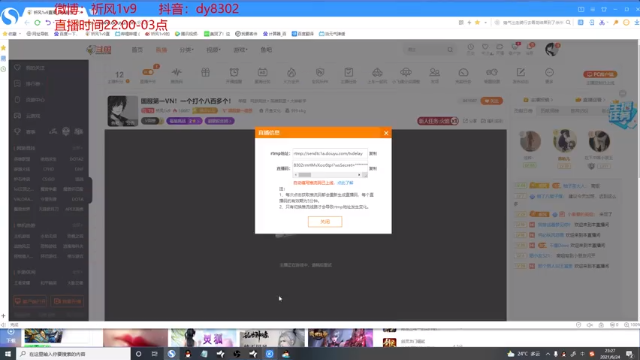This screenshot has height=360, width=640.
Task: Click the browser refresh button
Action: click(x=37, y=23)
